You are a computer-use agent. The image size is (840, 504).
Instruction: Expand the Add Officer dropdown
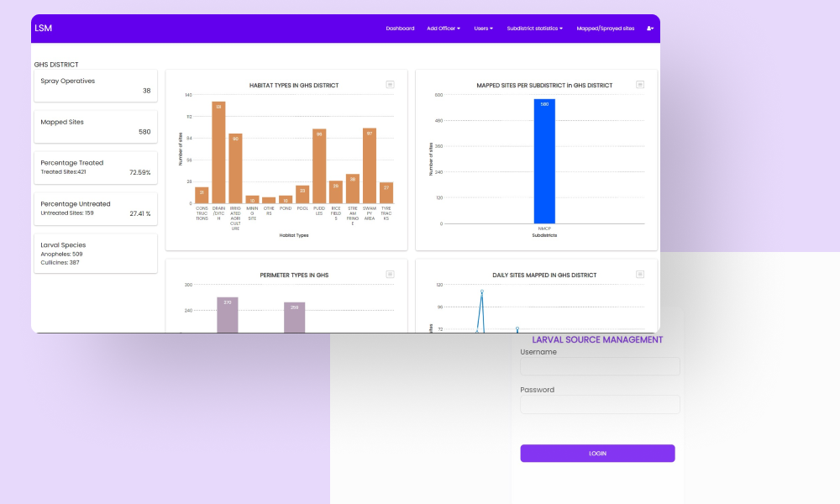[443, 29]
